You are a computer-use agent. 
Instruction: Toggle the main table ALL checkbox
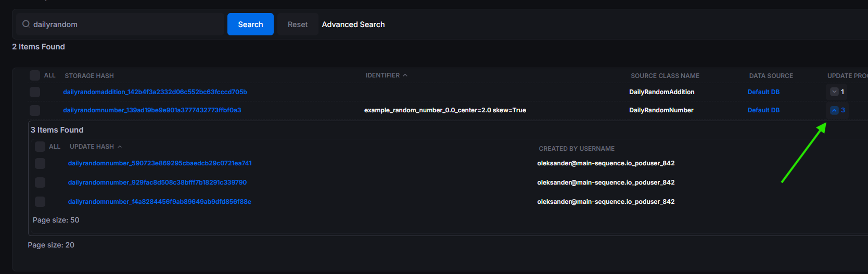pyautogui.click(x=35, y=75)
